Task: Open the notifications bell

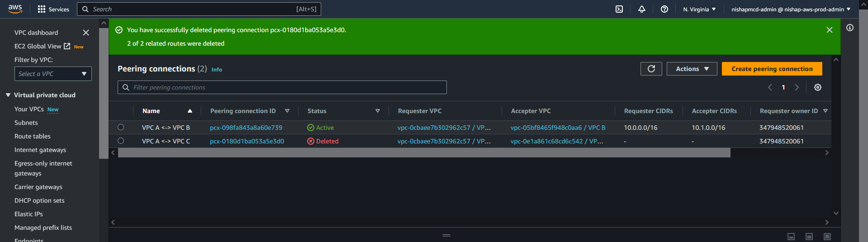Action: pyautogui.click(x=641, y=9)
